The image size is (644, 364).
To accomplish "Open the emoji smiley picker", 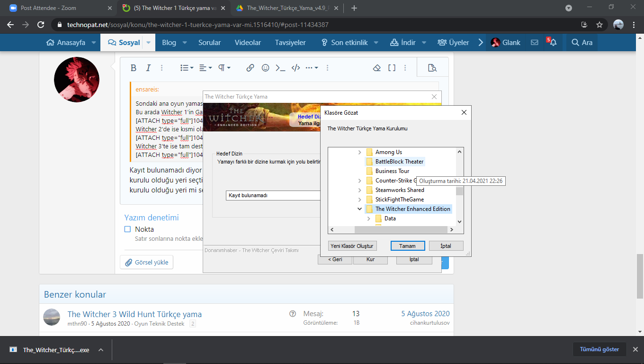I will pyautogui.click(x=266, y=68).
